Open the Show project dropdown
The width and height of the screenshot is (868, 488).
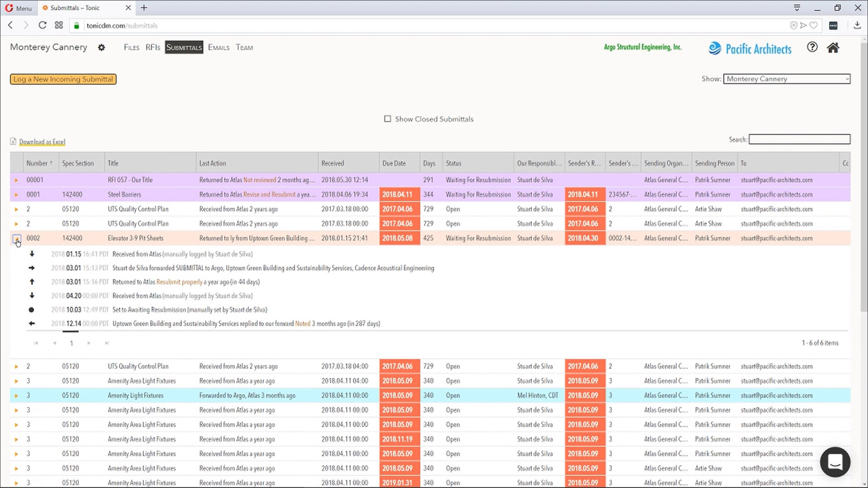[786, 79]
